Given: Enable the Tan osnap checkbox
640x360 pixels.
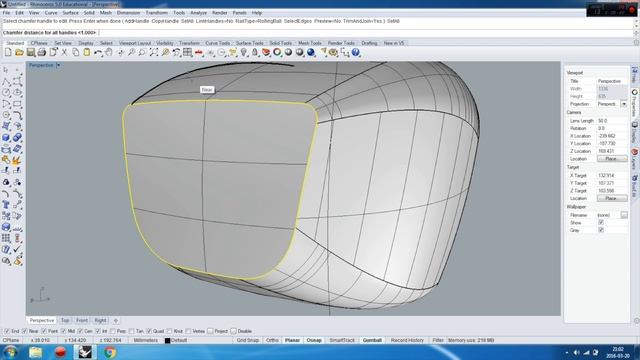Looking at the screenshot, I should [131, 331].
